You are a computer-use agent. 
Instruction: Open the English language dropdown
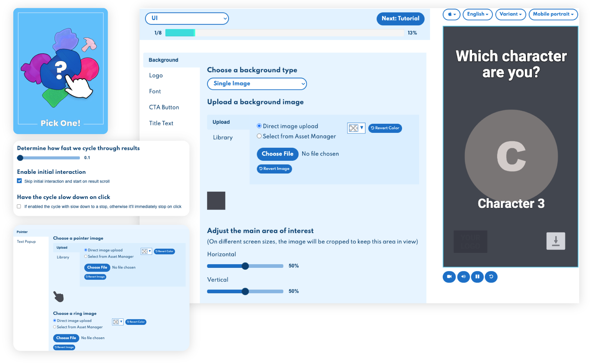[x=477, y=14]
